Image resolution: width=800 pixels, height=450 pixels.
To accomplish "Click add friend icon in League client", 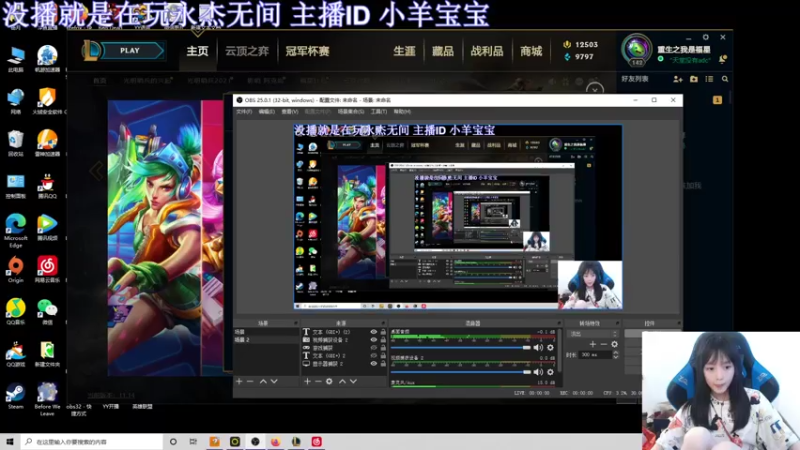I will click(678, 79).
